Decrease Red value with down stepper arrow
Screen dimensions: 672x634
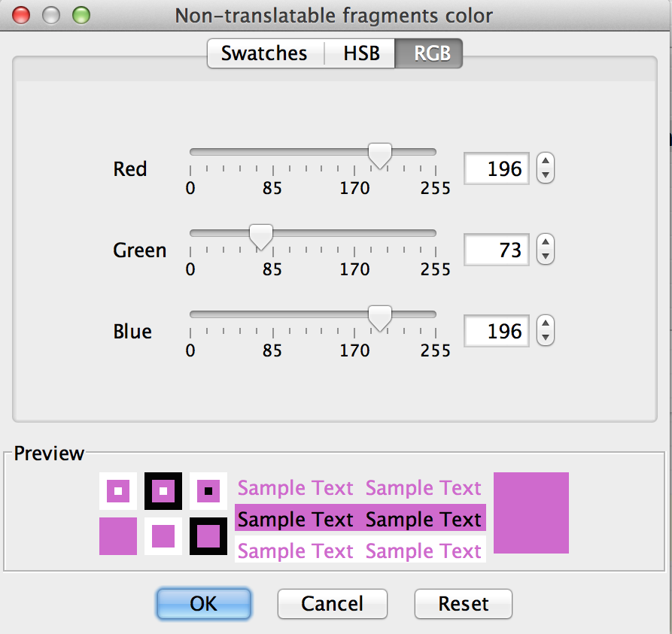[x=546, y=176]
